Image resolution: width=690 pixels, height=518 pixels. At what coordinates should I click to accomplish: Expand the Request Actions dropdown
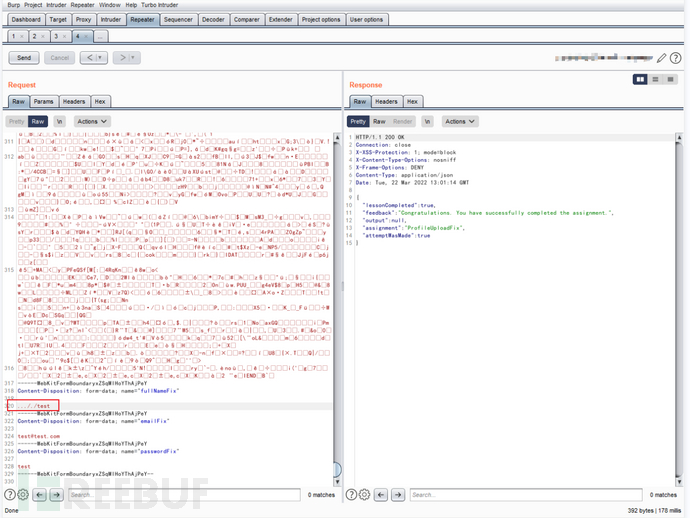click(x=92, y=121)
